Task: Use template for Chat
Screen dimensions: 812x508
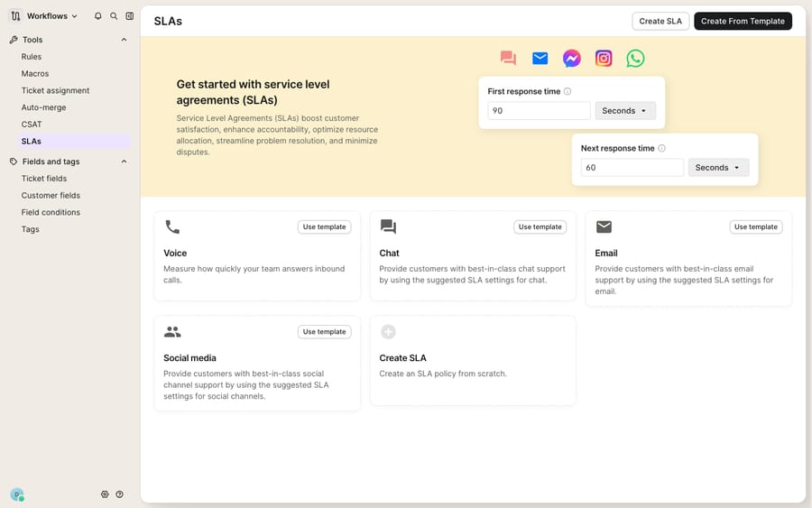Action: coord(540,226)
